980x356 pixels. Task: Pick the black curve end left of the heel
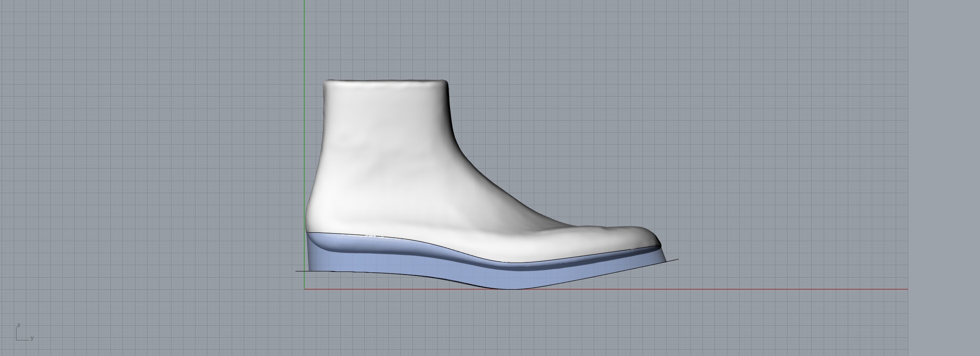[297, 271]
